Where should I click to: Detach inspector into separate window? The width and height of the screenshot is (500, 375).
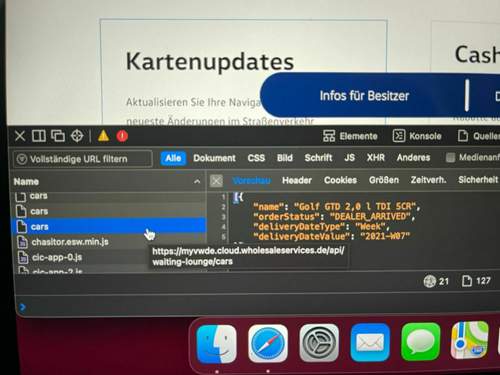click(58, 136)
